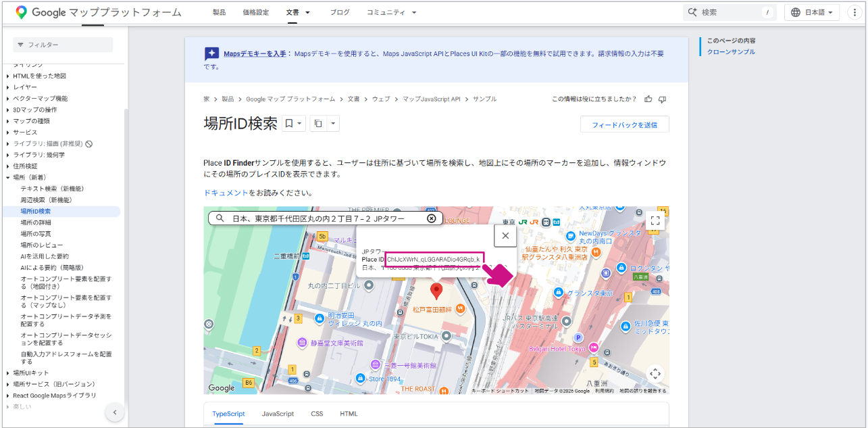Click 静嘉堂文庫美術館 museum map icon

303,342
